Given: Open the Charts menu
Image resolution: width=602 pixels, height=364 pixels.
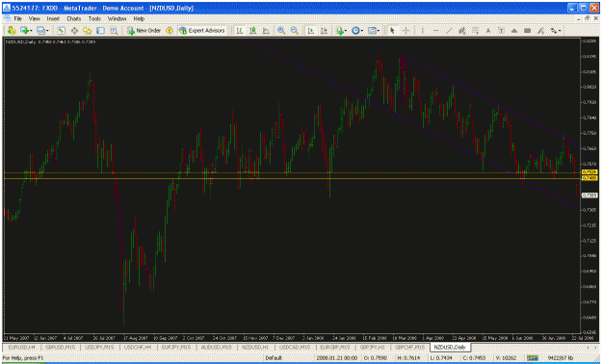Looking at the screenshot, I should tap(74, 18).
